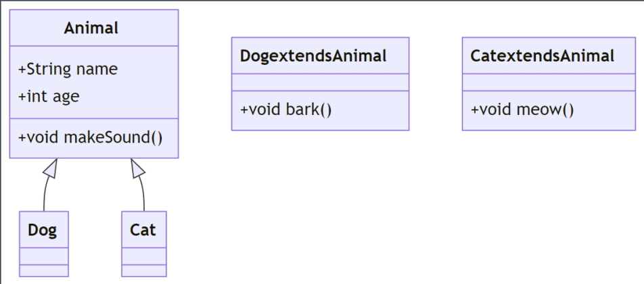Click the inheritance arrowhead above Dog

51,168
